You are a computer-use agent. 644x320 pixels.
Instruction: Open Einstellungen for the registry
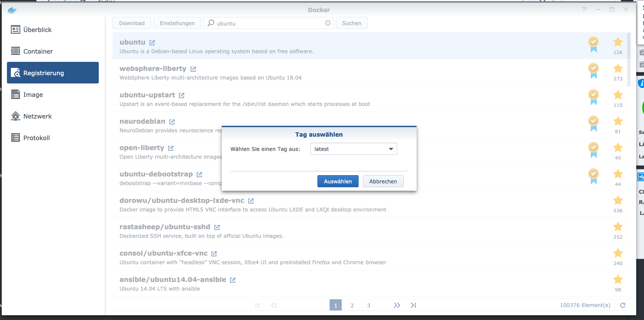pyautogui.click(x=177, y=23)
